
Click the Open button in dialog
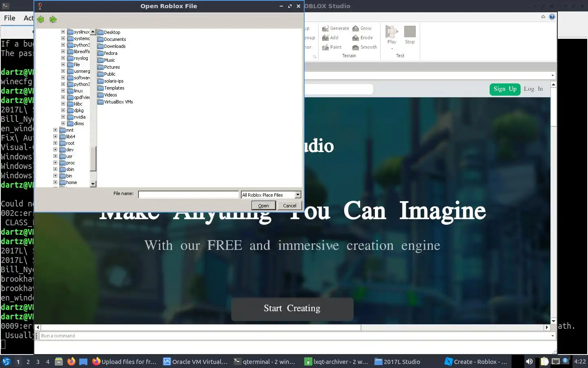click(x=263, y=206)
